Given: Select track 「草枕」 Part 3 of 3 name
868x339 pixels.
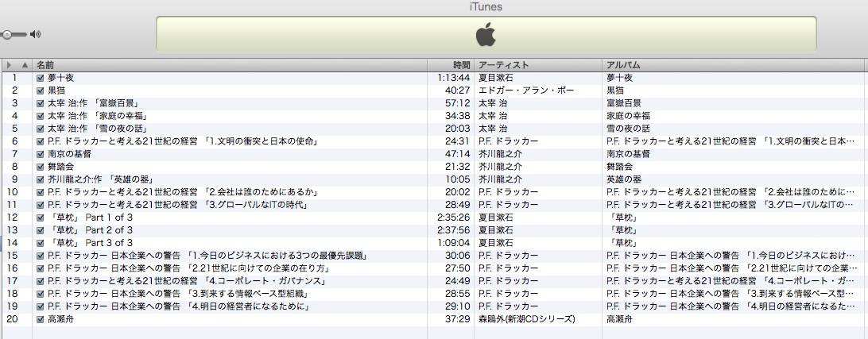Looking at the screenshot, I should click(91, 243).
